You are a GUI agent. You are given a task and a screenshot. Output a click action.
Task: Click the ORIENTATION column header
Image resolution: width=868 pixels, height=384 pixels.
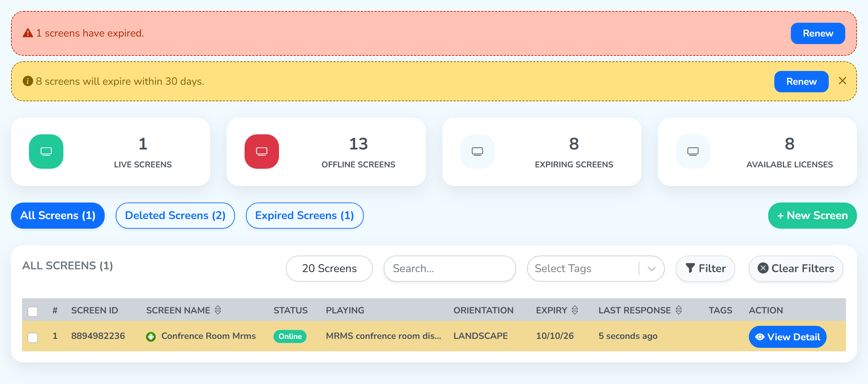click(x=484, y=310)
